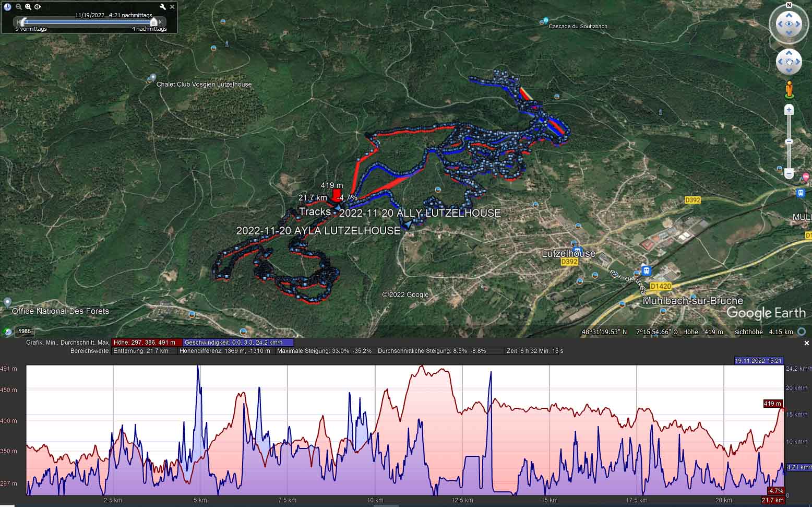Viewport: 812px width, 507px height.
Task: Click the 1985 historical imagery button
Action: pos(25,331)
